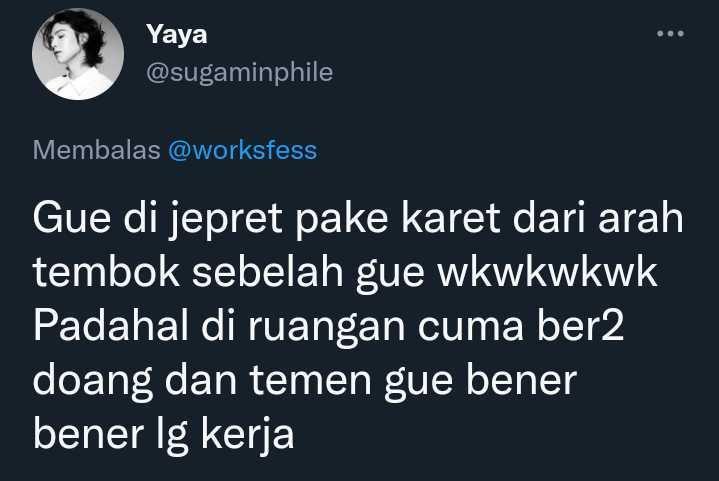Click the word arah ending first line
719x481 pixels.
[x=641, y=218]
